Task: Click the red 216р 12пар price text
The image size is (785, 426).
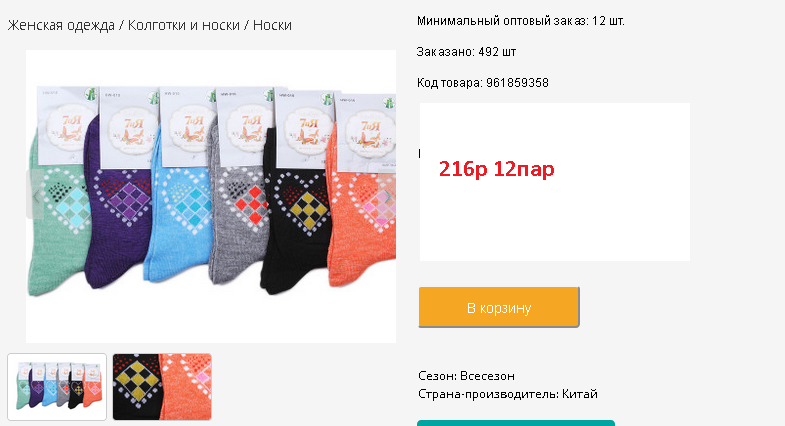Action: (497, 169)
